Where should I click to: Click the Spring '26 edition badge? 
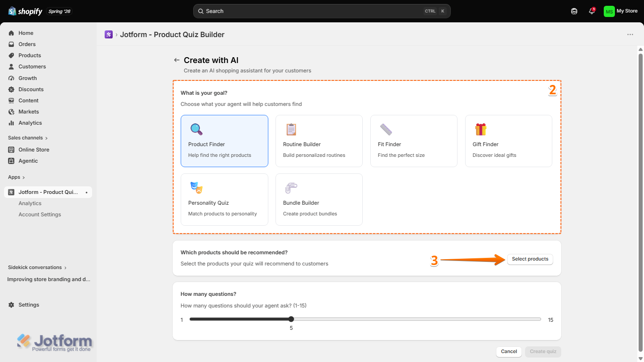tap(59, 11)
